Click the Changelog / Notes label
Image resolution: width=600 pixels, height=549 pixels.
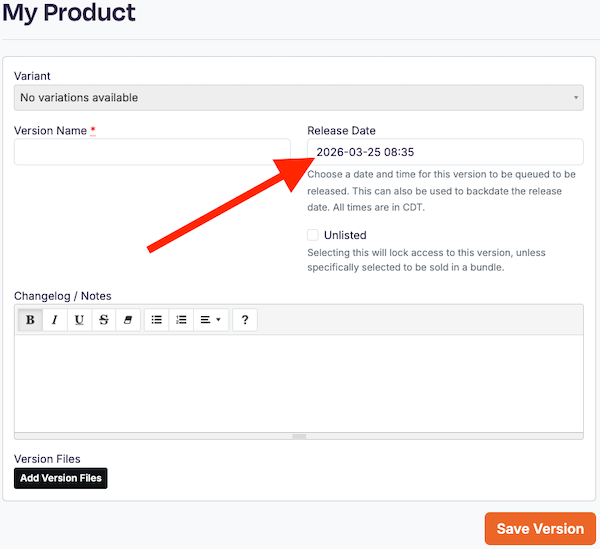(x=63, y=296)
